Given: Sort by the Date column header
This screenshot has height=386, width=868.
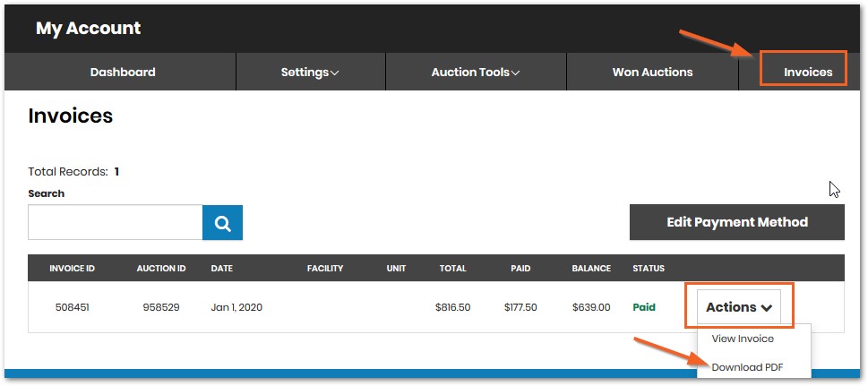Looking at the screenshot, I should pyautogui.click(x=222, y=268).
